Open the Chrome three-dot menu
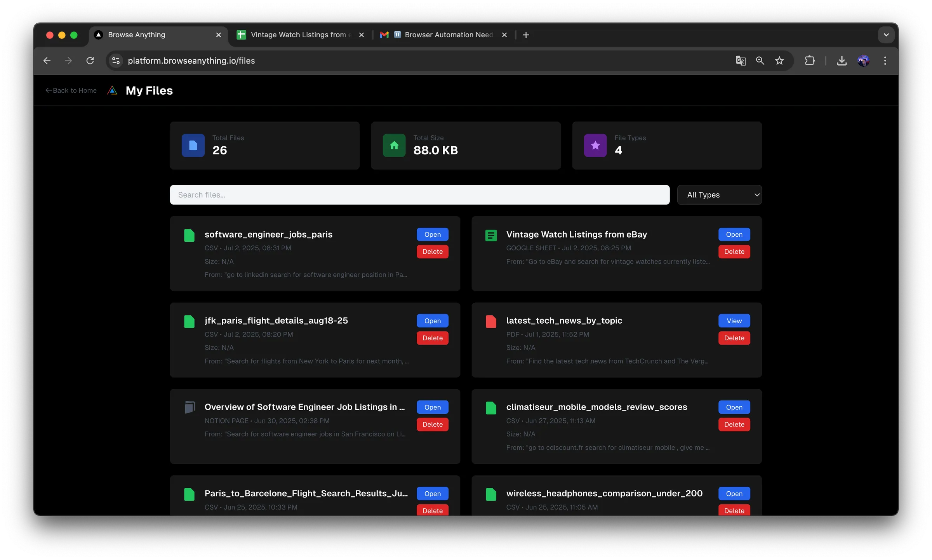 (885, 61)
